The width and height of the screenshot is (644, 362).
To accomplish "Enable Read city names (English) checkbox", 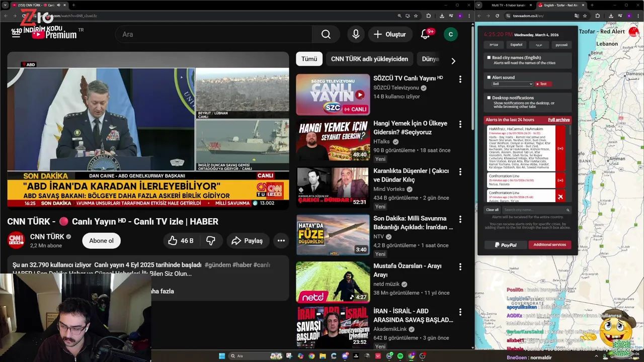I will click(x=489, y=57).
